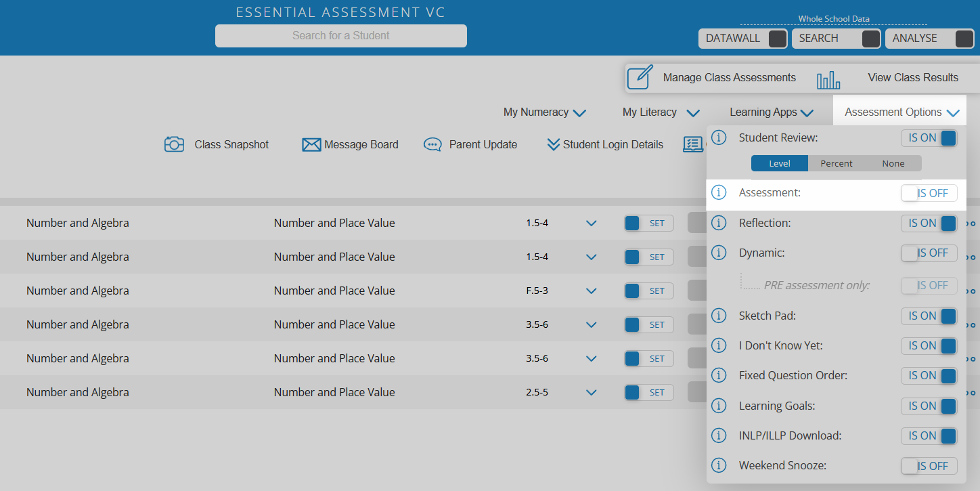Image resolution: width=980 pixels, height=491 pixels.
Task: Click the F.5-3 level range cell
Action: point(537,291)
